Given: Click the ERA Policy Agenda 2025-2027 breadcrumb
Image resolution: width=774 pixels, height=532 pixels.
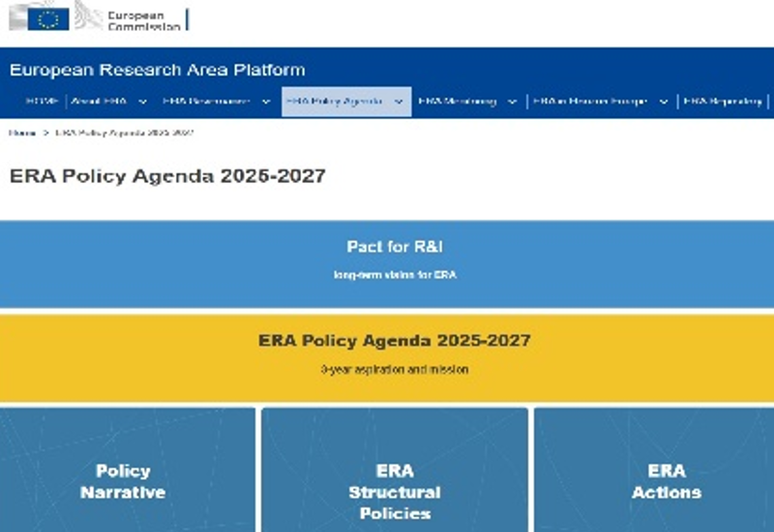Looking at the screenshot, I should point(124,133).
